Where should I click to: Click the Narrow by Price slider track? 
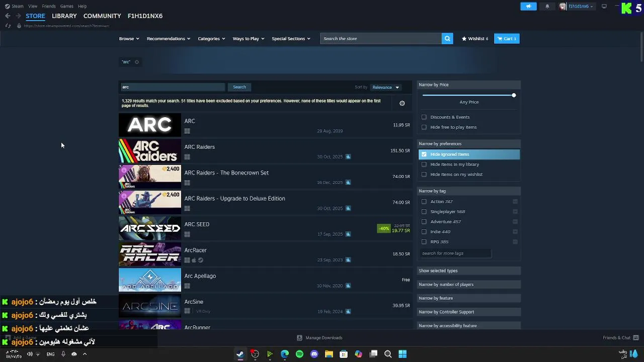(x=468, y=95)
